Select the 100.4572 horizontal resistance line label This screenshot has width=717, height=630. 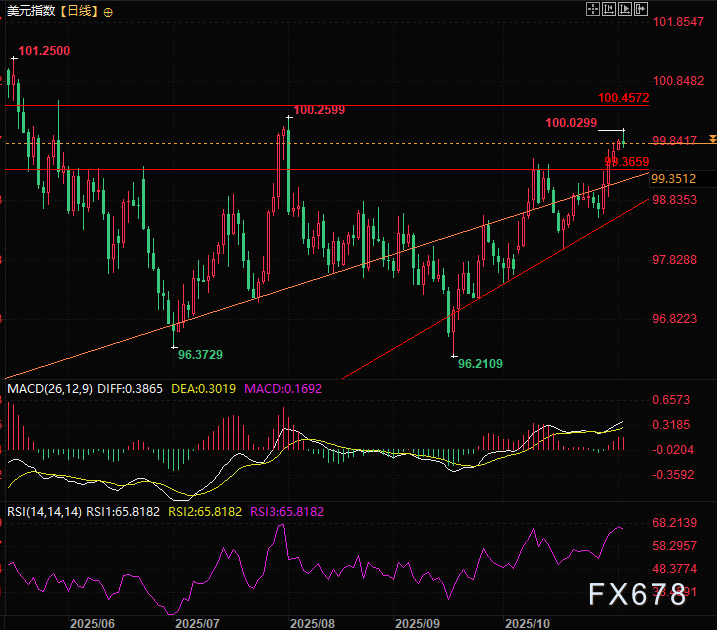tap(624, 98)
